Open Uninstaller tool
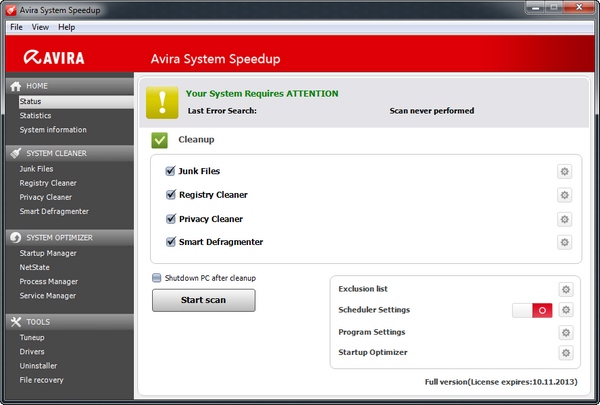This screenshot has height=405, width=600. click(38, 366)
